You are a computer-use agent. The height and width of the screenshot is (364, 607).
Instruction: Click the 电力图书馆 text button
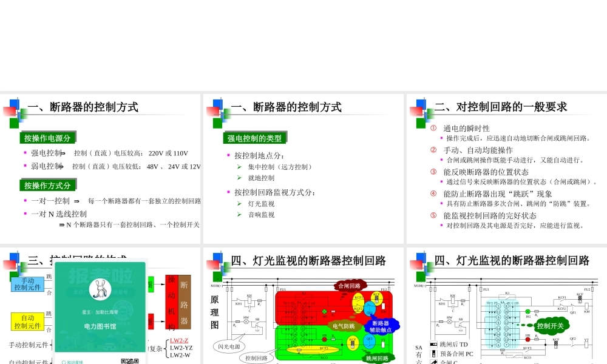click(x=101, y=326)
